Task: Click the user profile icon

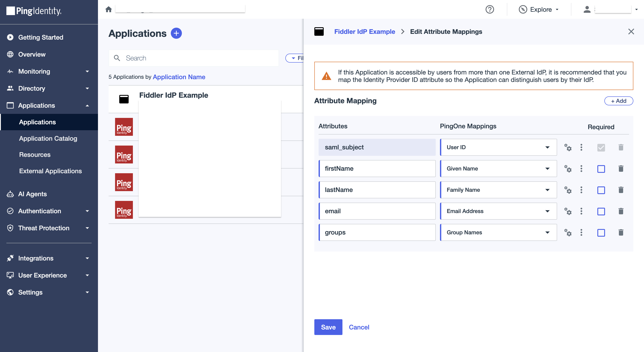Action: point(587,10)
